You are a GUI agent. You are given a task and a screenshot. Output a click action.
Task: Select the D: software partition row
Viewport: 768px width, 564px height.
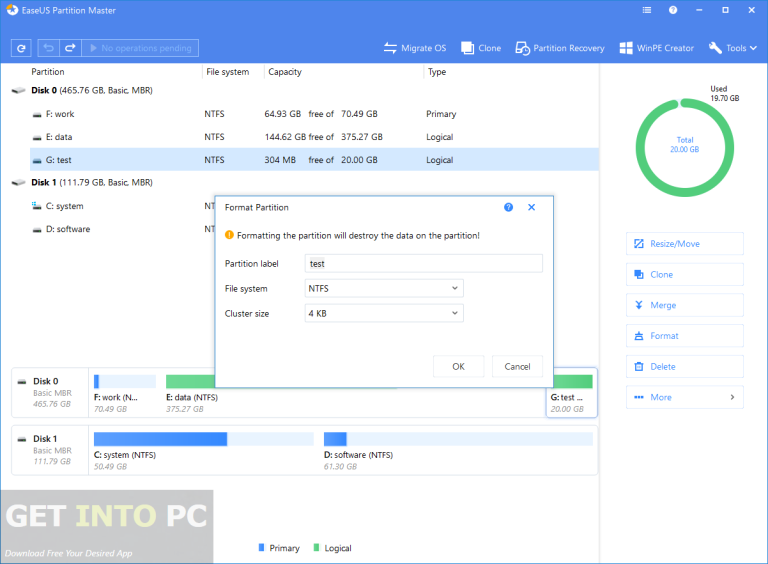pos(122,229)
